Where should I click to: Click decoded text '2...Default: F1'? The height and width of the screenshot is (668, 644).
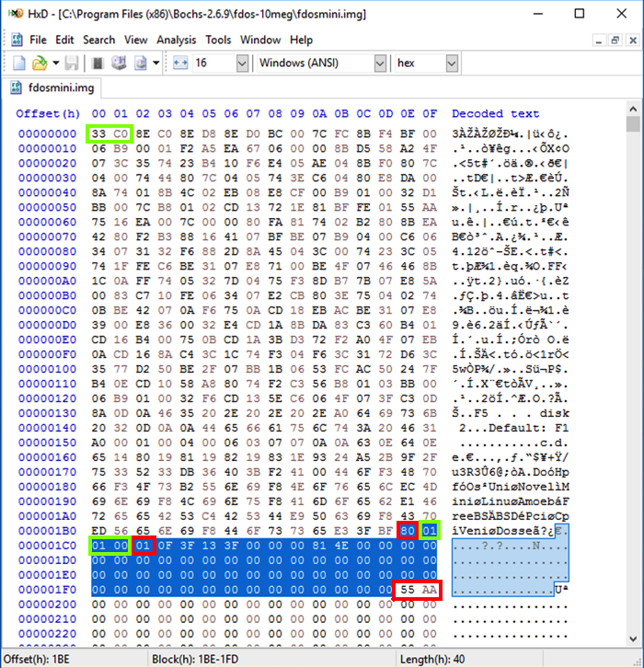(513, 428)
